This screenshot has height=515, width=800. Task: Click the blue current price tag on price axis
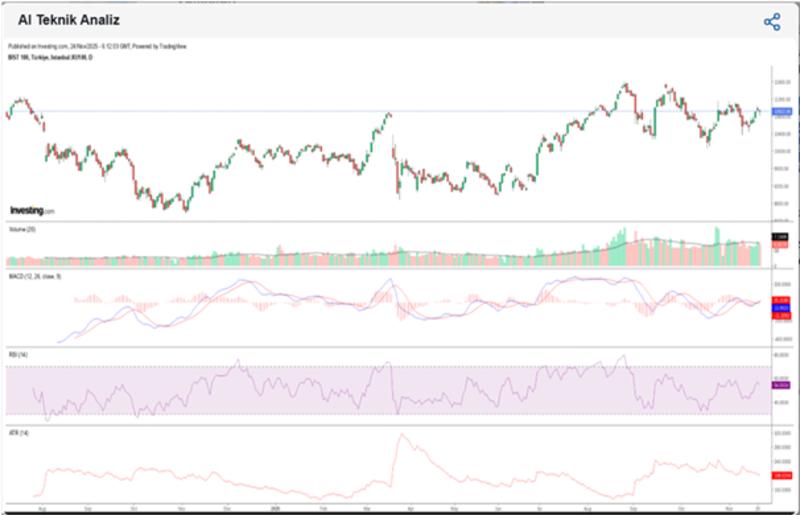click(x=781, y=111)
